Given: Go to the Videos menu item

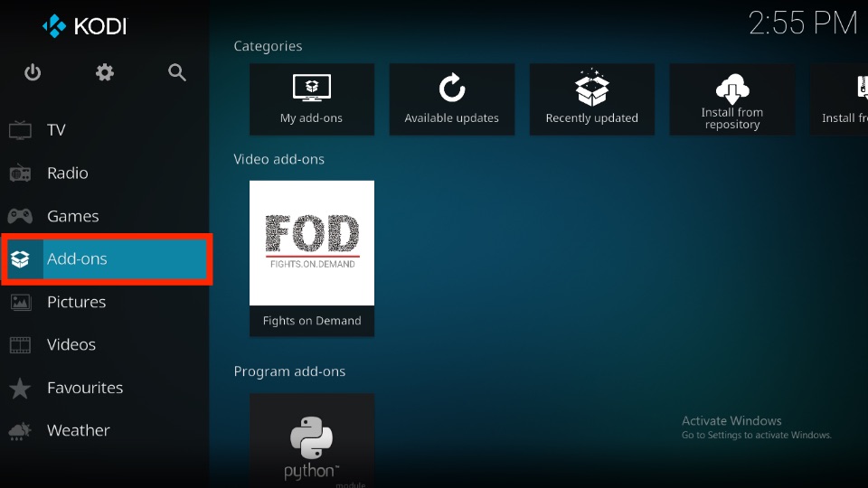Looking at the screenshot, I should 105,344.
